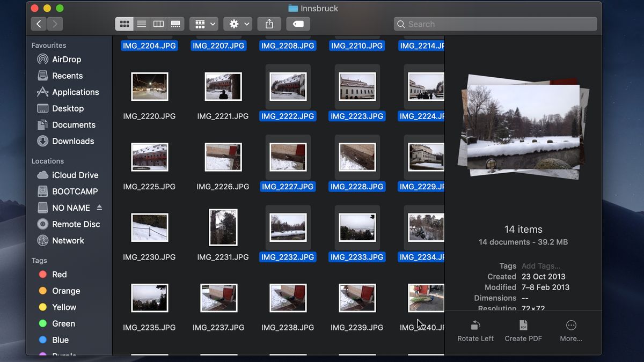The height and width of the screenshot is (362, 644).
Task: Eject the NO NAME volume
Action: click(100, 208)
